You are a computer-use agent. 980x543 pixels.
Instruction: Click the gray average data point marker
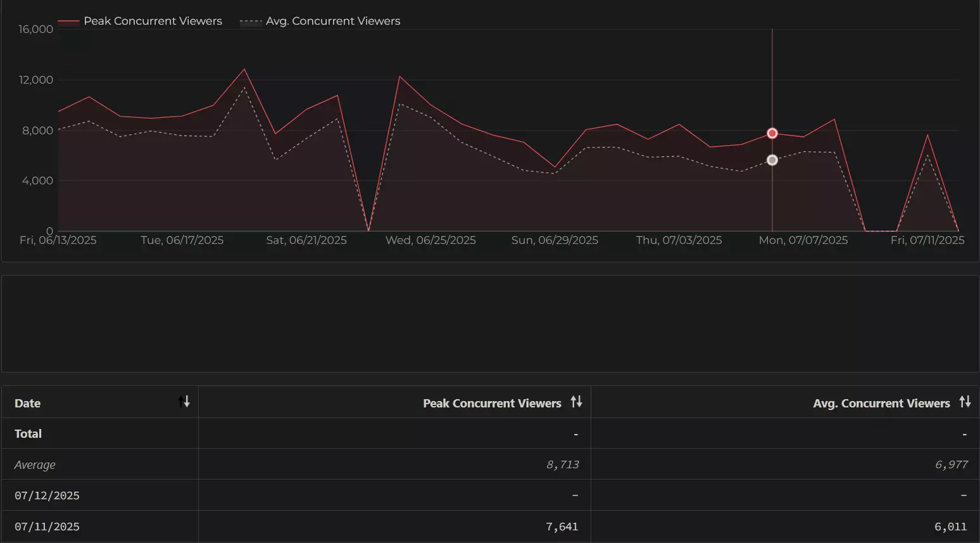(x=772, y=160)
